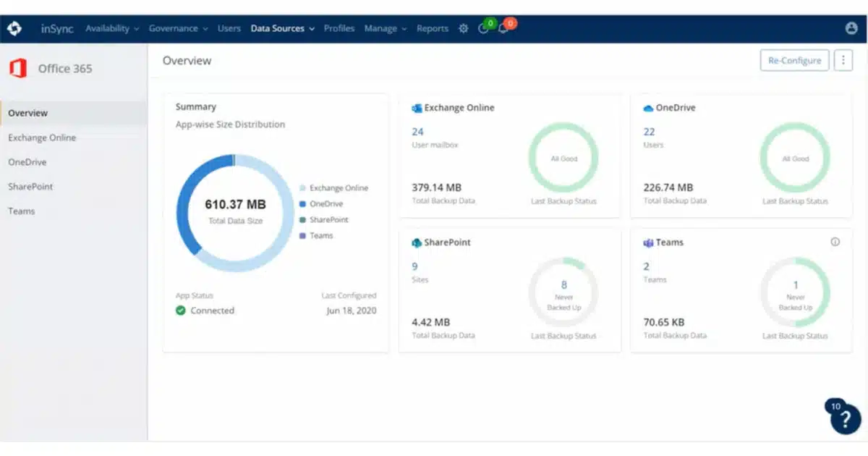Expand the Availability dropdown menu

(112, 29)
